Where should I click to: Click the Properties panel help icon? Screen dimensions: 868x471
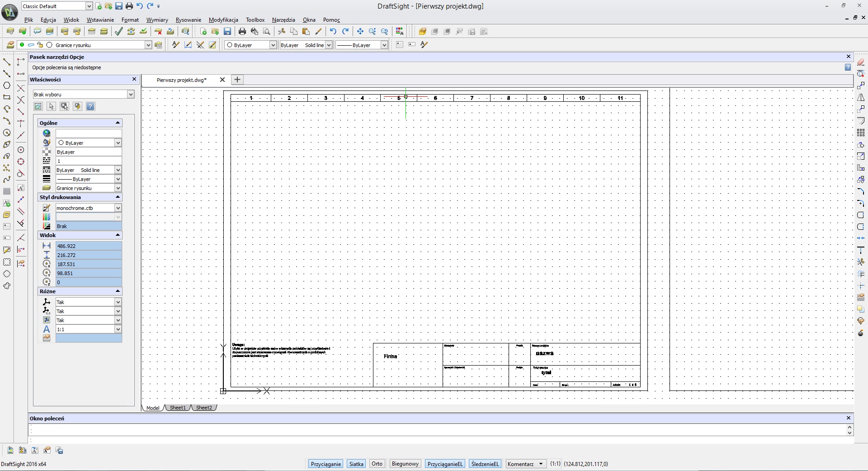[90, 106]
